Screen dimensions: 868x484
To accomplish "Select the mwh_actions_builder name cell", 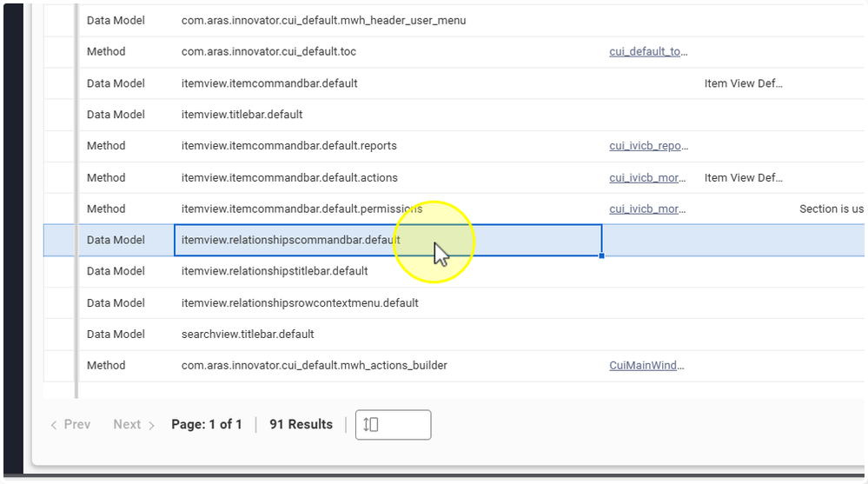I will (314, 365).
